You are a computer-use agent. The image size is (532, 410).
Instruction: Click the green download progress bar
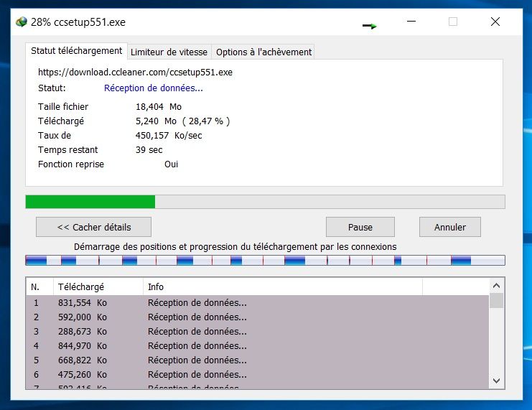[265, 202]
